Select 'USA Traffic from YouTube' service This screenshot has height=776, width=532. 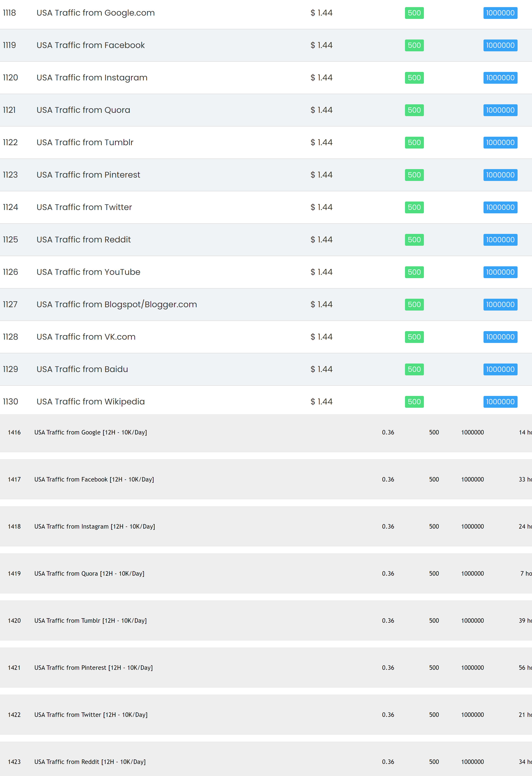coord(88,272)
